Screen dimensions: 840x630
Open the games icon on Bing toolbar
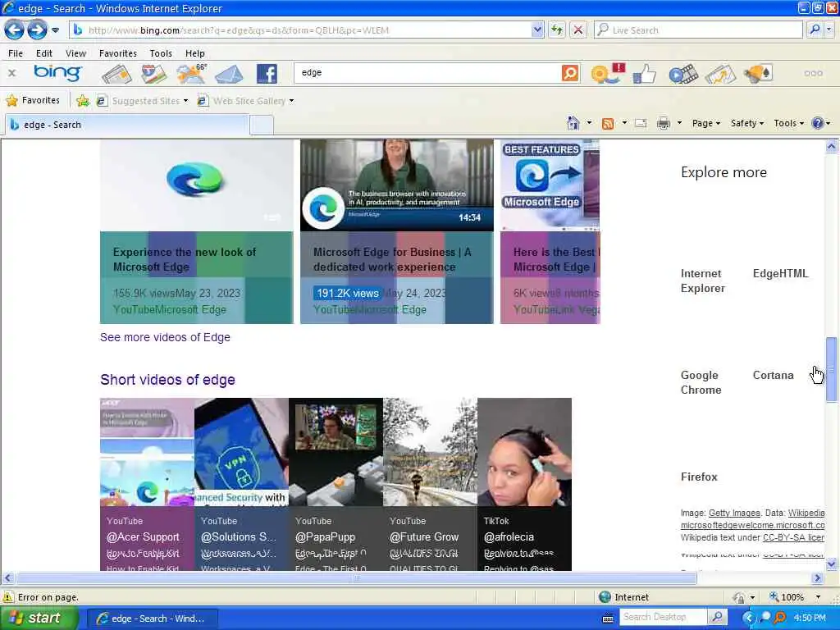(x=758, y=74)
